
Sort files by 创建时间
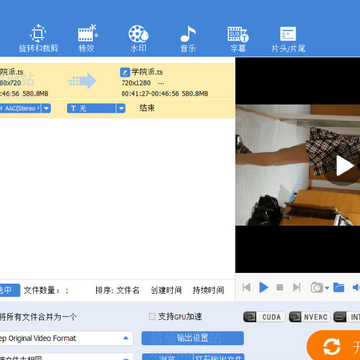166,290
